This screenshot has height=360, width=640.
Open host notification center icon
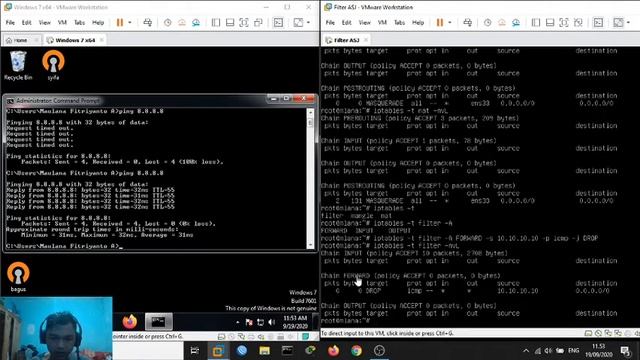[625, 351]
